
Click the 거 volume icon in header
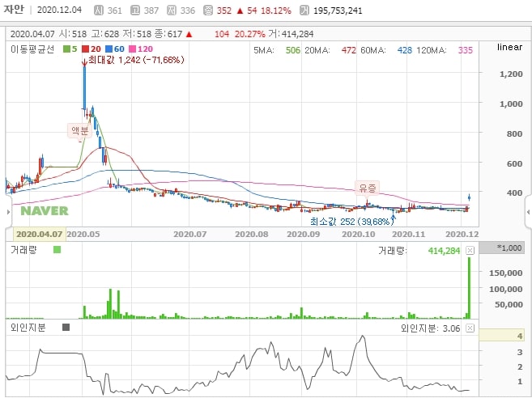[x=304, y=11]
